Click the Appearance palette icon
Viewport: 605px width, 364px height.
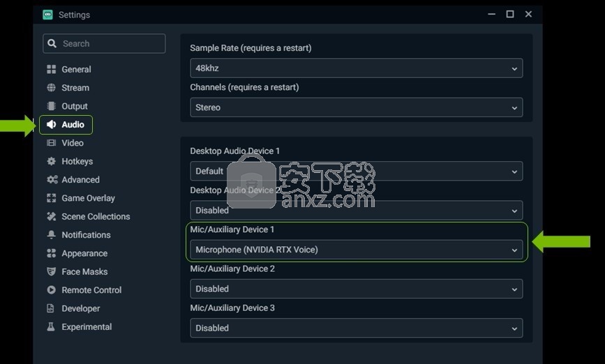coord(52,253)
